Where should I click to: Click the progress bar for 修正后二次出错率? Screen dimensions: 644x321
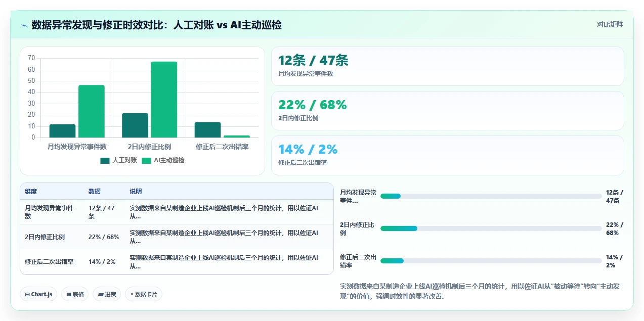[x=491, y=261]
